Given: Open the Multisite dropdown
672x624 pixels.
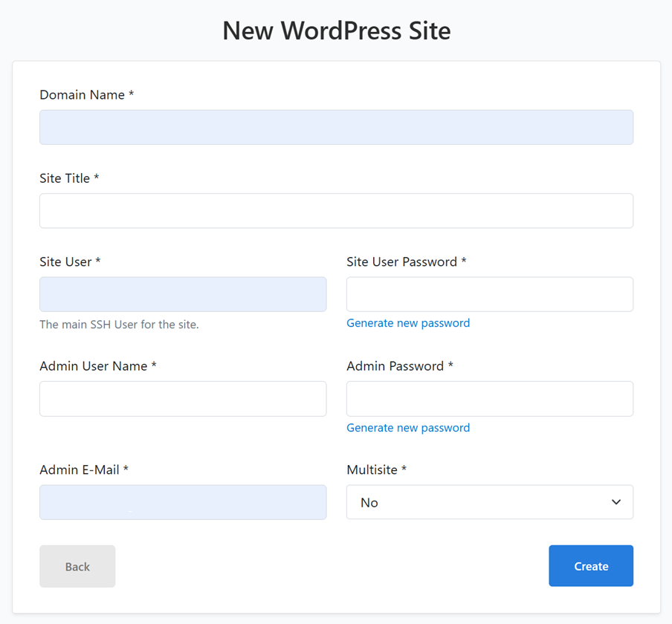Looking at the screenshot, I should click(x=490, y=502).
